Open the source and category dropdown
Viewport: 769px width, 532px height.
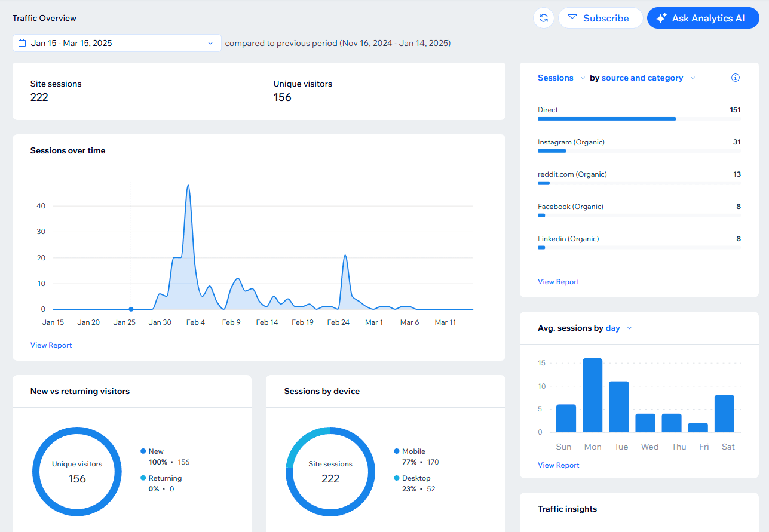tap(648, 78)
